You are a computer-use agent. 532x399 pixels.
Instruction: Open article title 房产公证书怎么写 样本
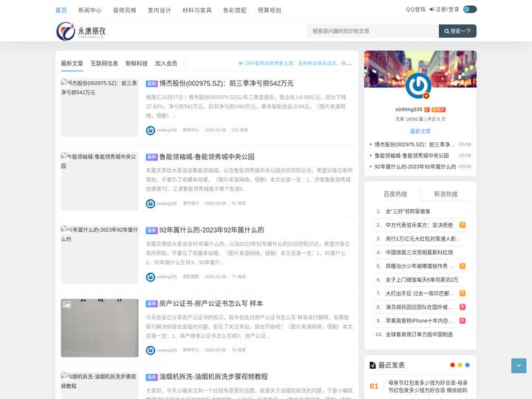point(211,304)
